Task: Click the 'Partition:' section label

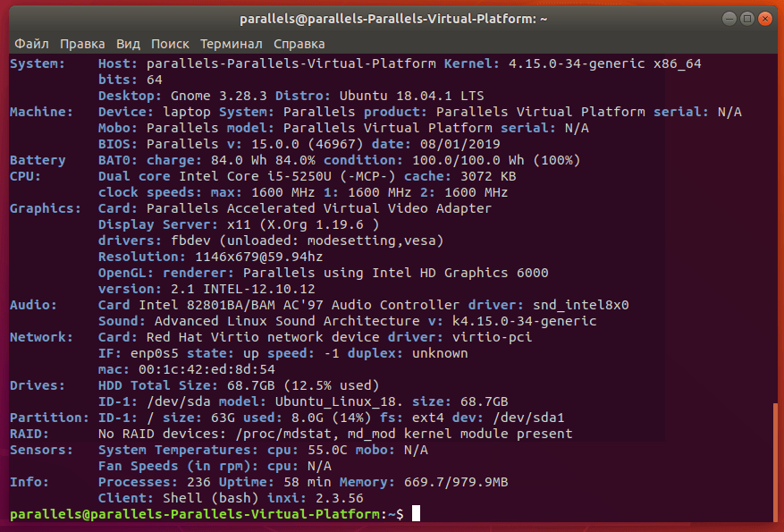Action: tap(49, 418)
